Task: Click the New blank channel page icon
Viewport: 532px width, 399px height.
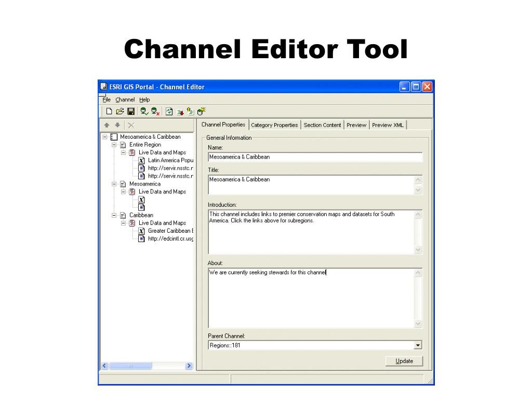Action: coord(109,111)
